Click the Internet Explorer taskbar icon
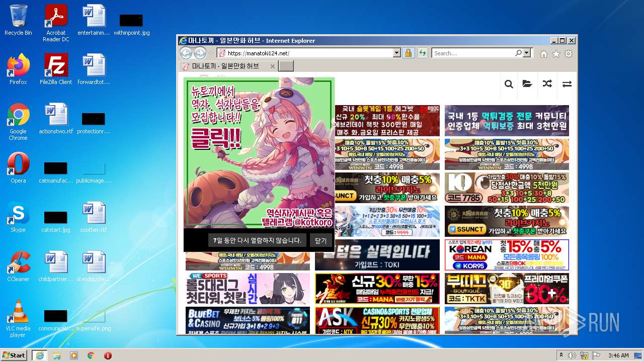The height and width of the screenshot is (362, 644). point(39,355)
